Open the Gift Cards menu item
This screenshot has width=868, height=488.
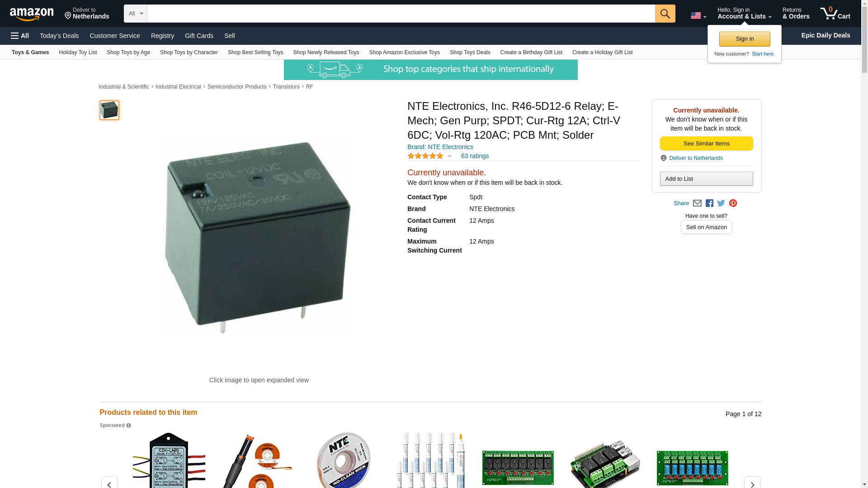click(199, 36)
